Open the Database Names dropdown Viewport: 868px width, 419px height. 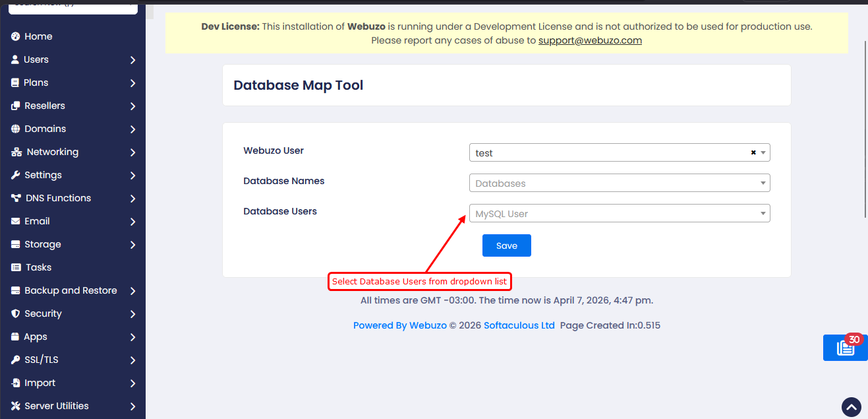[x=619, y=183]
